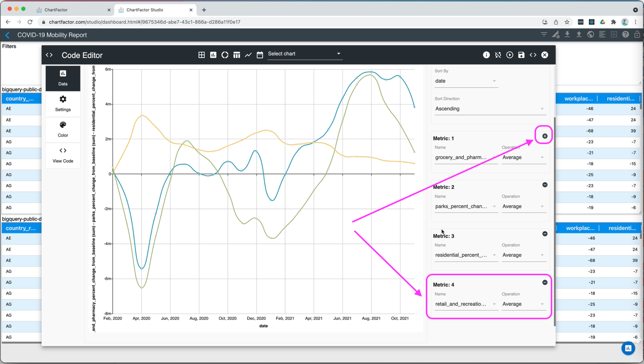Click the Code Editor panel scrollbar
This screenshot has height=364, width=644.
(554, 222)
